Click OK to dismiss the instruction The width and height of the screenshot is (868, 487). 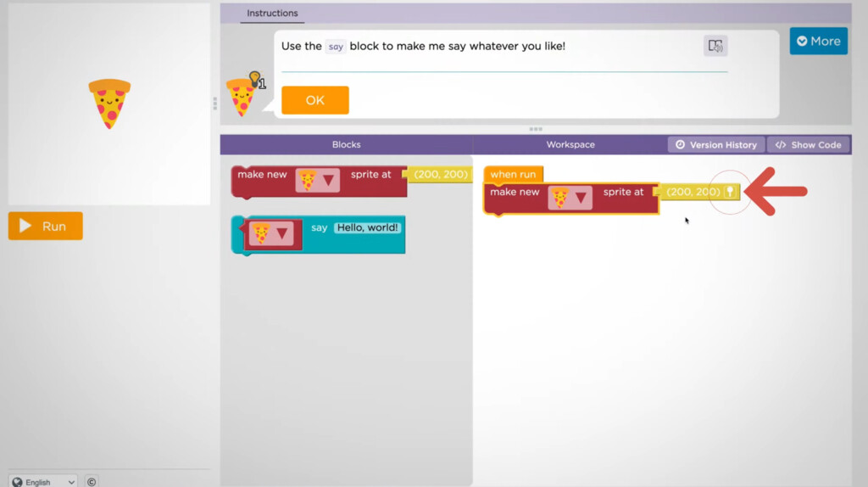[x=314, y=100]
